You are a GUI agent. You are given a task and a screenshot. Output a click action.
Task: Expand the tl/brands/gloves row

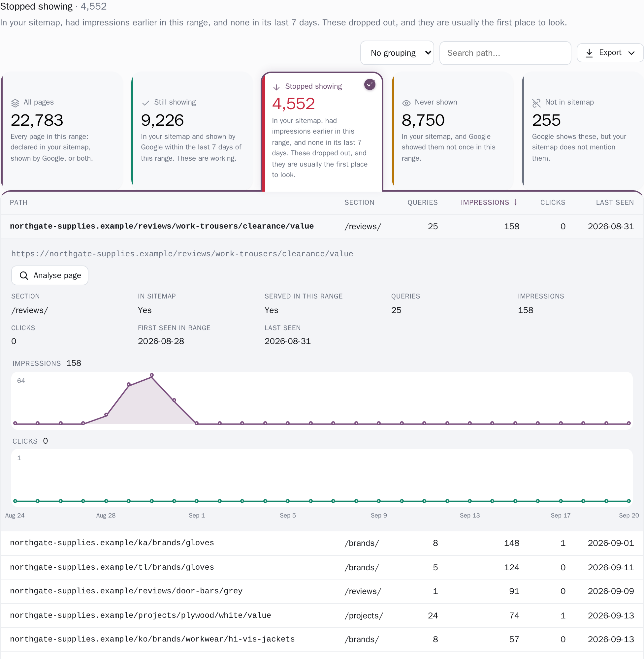click(322, 567)
